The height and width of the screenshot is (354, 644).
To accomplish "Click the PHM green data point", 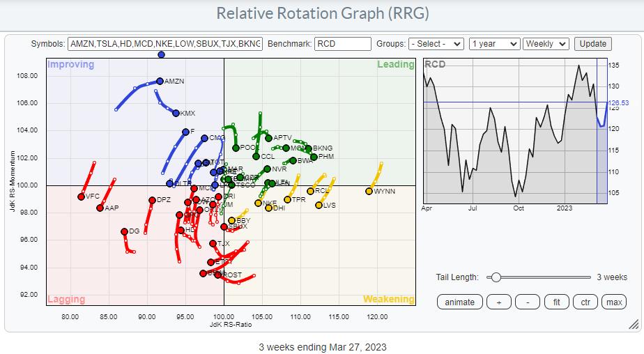I will (x=313, y=157).
